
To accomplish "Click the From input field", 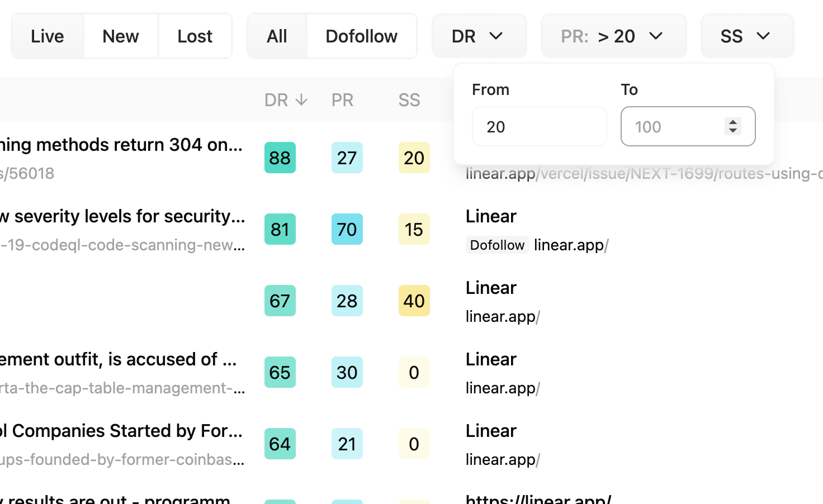I will point(539,127).
